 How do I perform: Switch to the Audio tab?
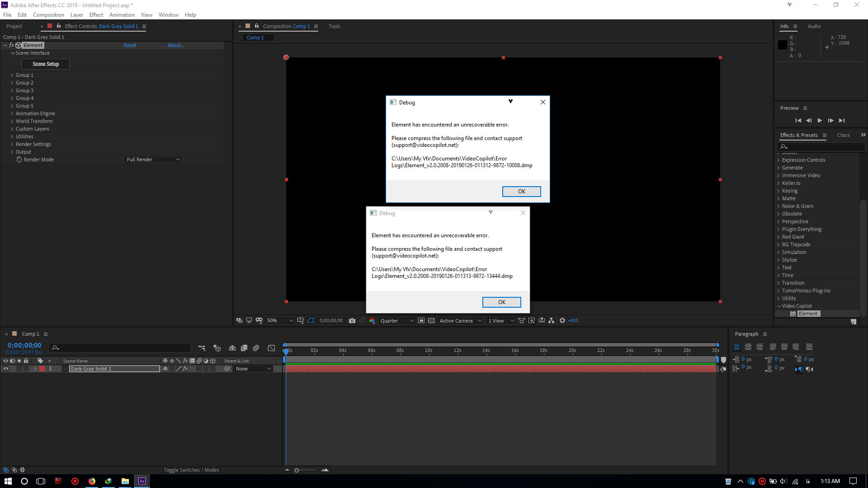coord(814,27)
